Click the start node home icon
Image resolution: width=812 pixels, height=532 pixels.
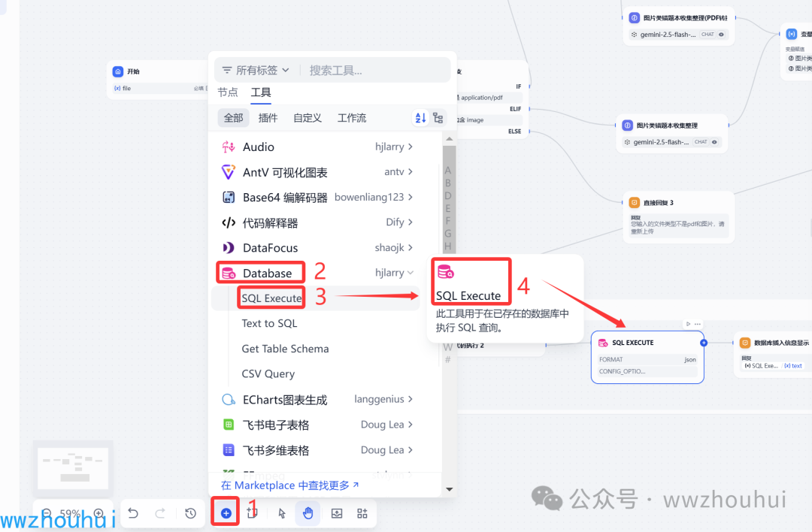coord(117,71)
